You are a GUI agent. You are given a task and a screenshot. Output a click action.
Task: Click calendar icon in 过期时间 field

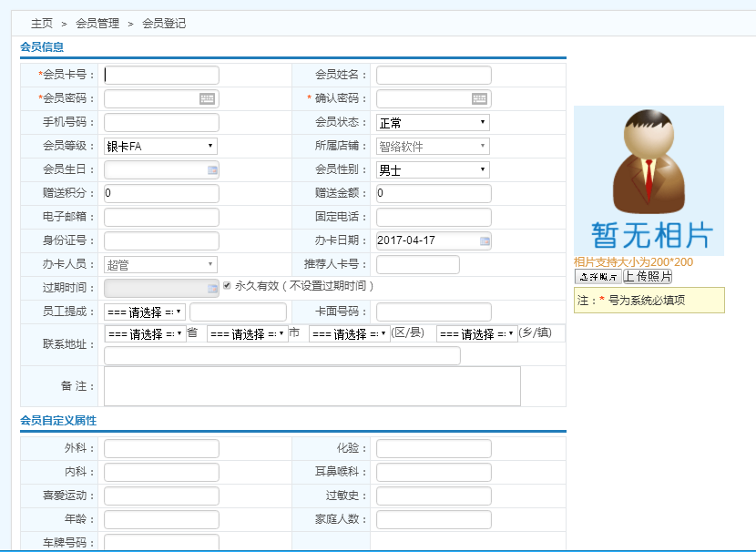coord(212,289)
